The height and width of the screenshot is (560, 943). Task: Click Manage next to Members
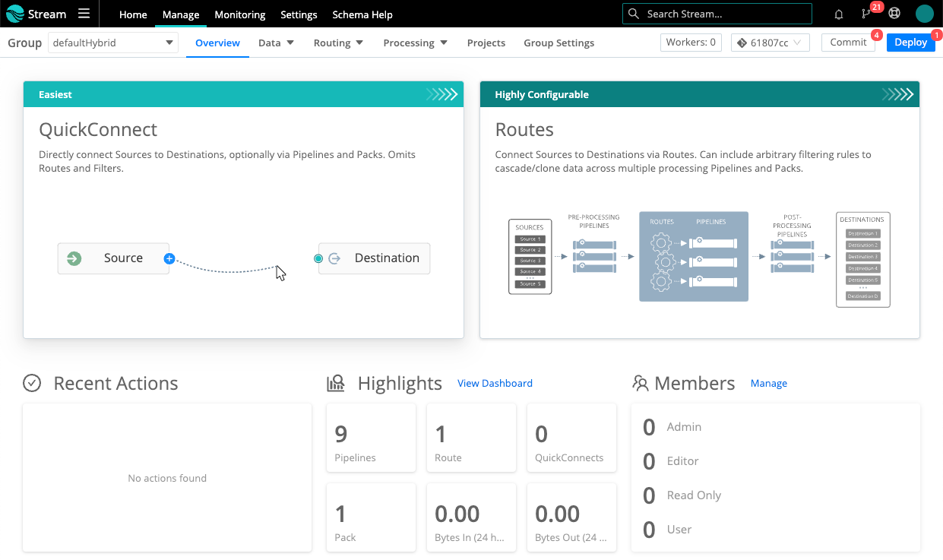768,383
